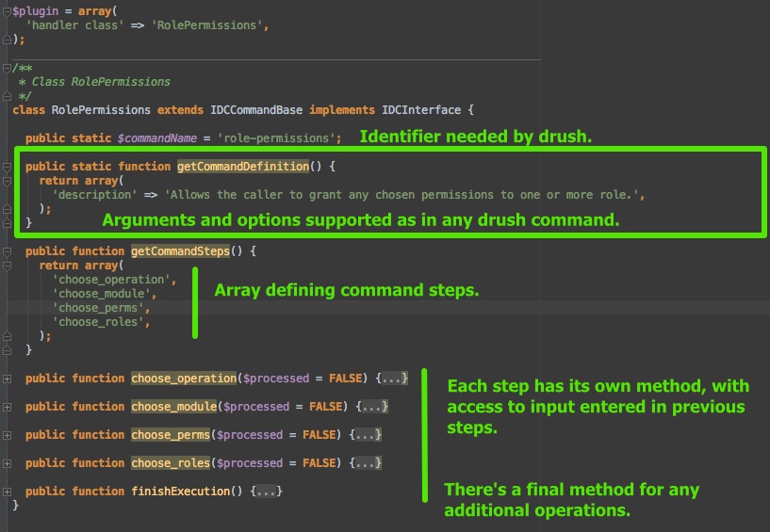
Task: Fold the getCommandDefinition function in gutter
Action: tap(7, 168)
